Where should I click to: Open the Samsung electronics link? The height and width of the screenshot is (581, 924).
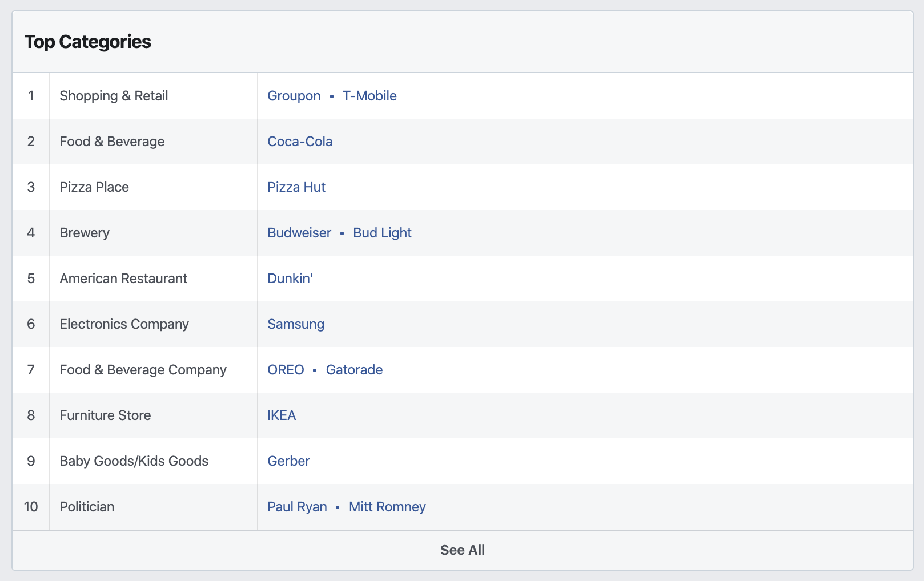(x=295, y=324)
